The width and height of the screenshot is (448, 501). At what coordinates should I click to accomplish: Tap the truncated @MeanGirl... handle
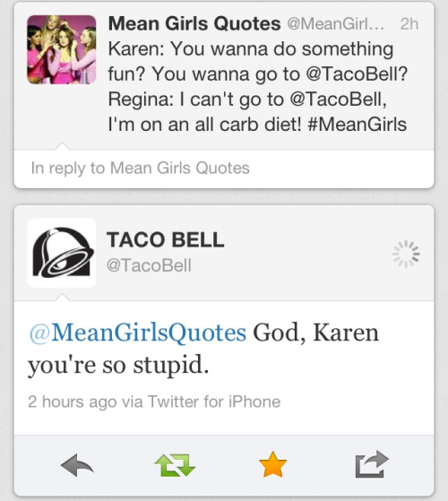point(335,24)
